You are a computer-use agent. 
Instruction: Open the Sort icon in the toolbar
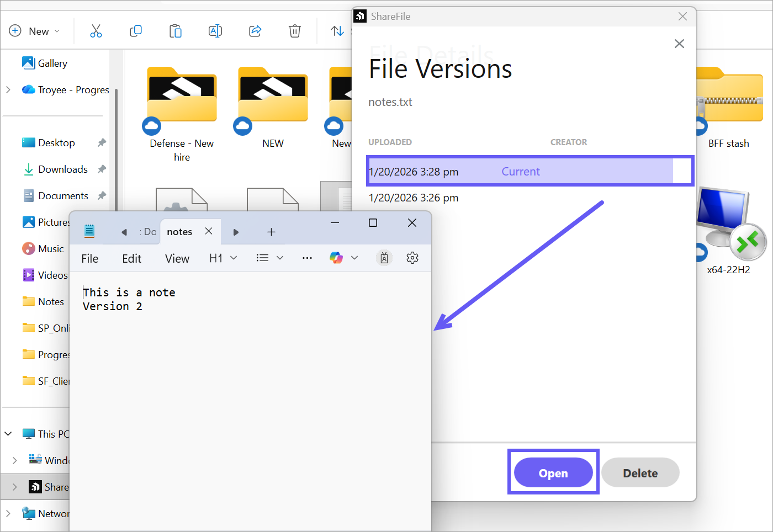[337, 31]
